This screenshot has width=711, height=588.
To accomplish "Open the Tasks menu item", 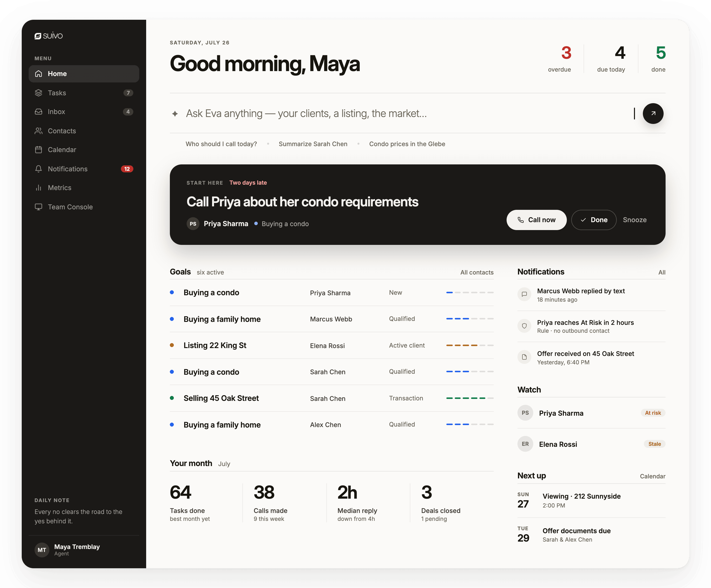I will click(84, 93).
